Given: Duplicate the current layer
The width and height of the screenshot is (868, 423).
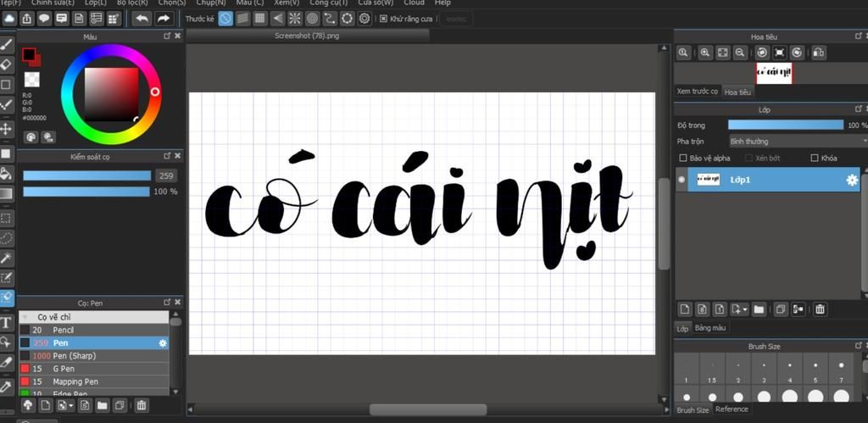Looking at the screenshot, I should [781, 309].
